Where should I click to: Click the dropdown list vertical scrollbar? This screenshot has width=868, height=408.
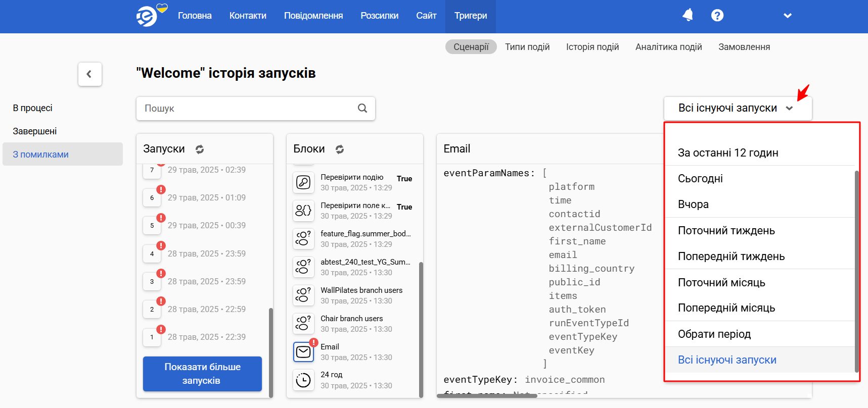856,272
